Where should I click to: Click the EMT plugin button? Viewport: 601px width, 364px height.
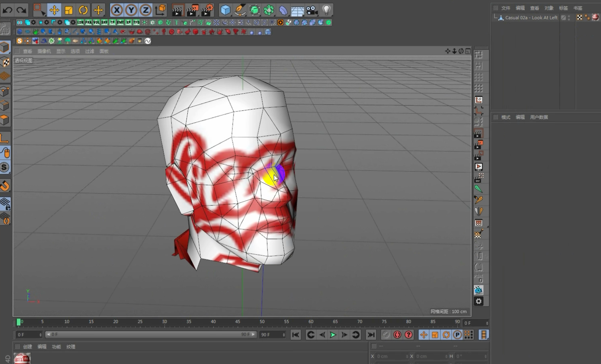coord(120,23)
